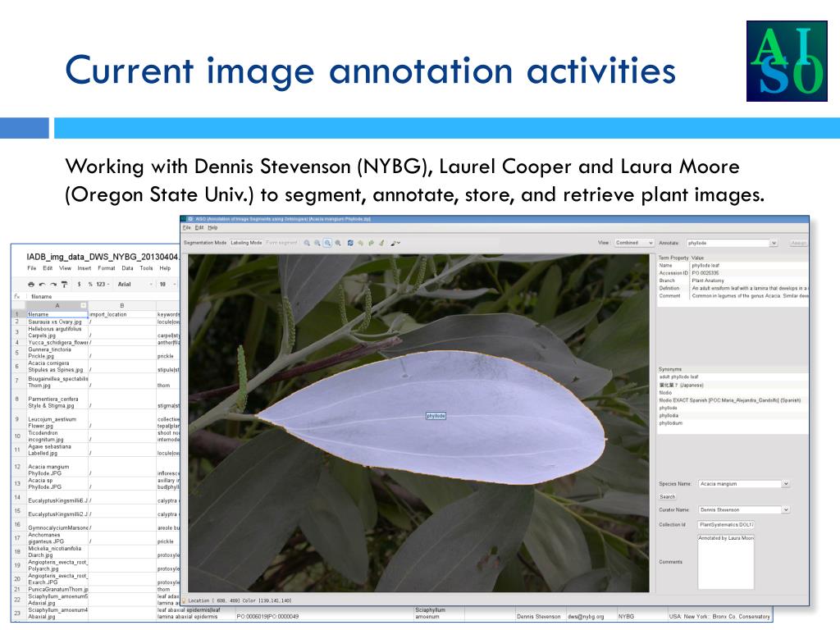Click inside the Comments text area
Viewport: 840px width, 630px height.
click(726, 561)
